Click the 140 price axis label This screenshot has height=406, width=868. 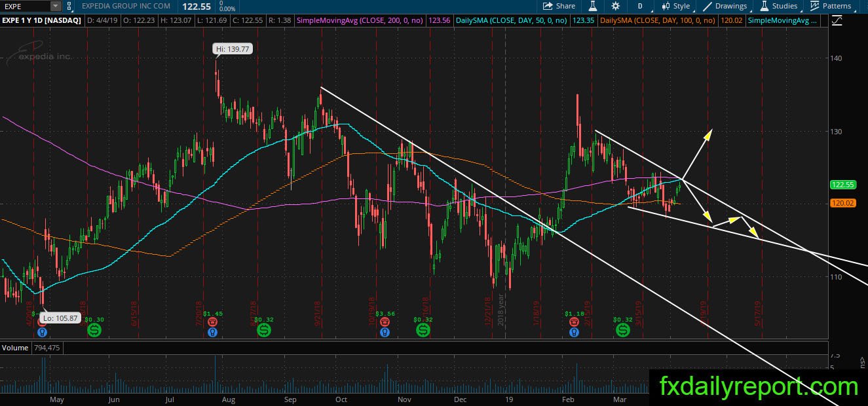tap(836, 58)
